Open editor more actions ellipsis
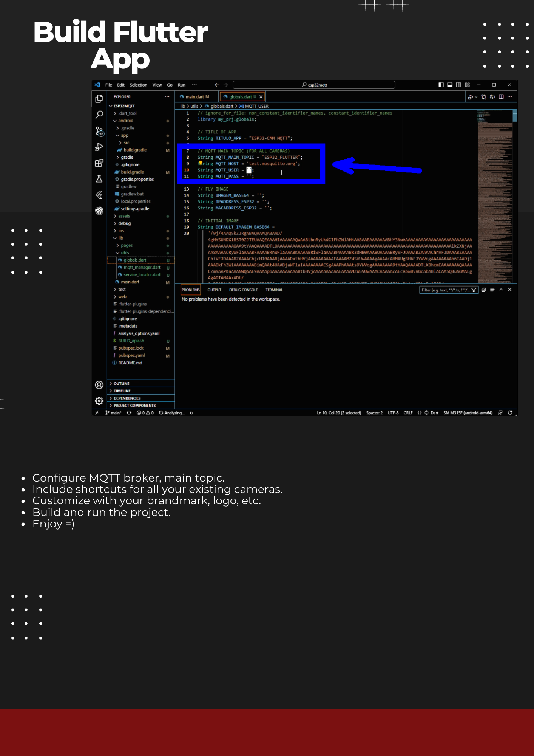Image resolution: width=534 pixels, height=756 pixels. (x=510, y=97)
